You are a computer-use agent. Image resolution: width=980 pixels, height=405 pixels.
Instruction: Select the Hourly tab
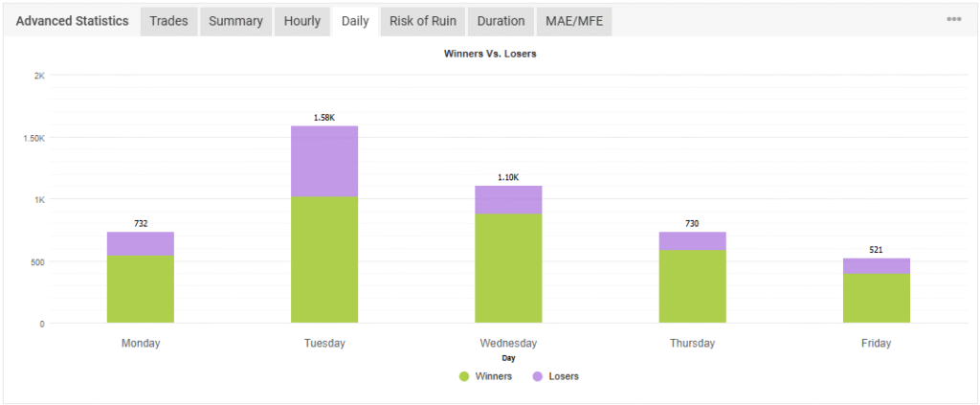tap(302, 21)
